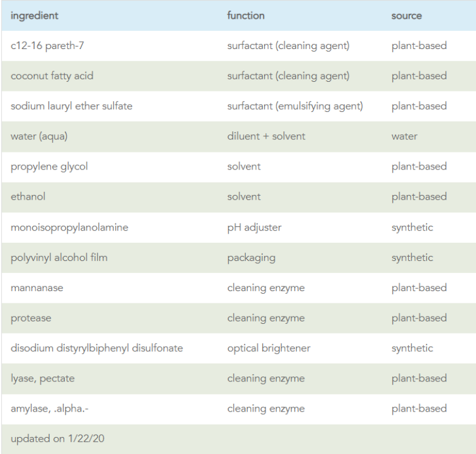476x454 pixels.
Task: Click the 'water (aqua)' ingredient cell
Action: (39, 136)
